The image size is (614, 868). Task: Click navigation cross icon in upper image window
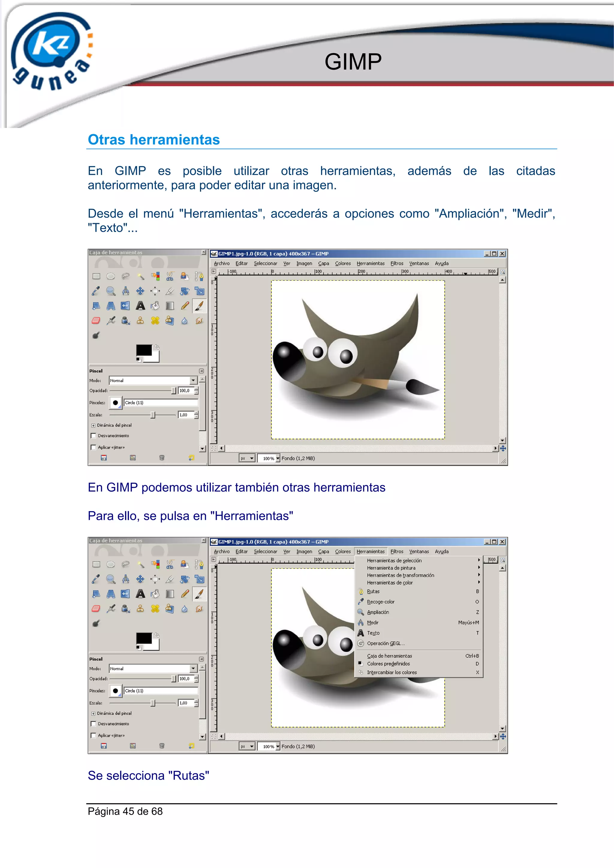pos(503,448)
